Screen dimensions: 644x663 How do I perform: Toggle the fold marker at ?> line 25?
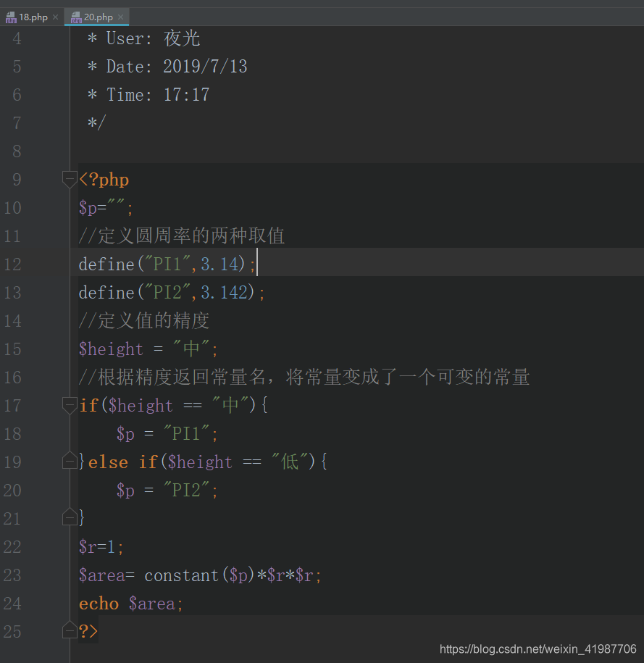point(70,630)
